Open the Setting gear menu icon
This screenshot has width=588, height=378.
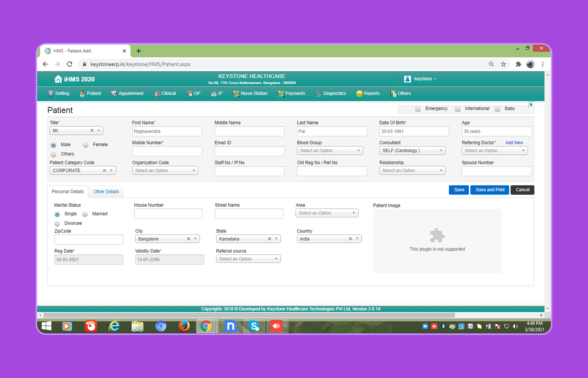(x=50, y=94)
